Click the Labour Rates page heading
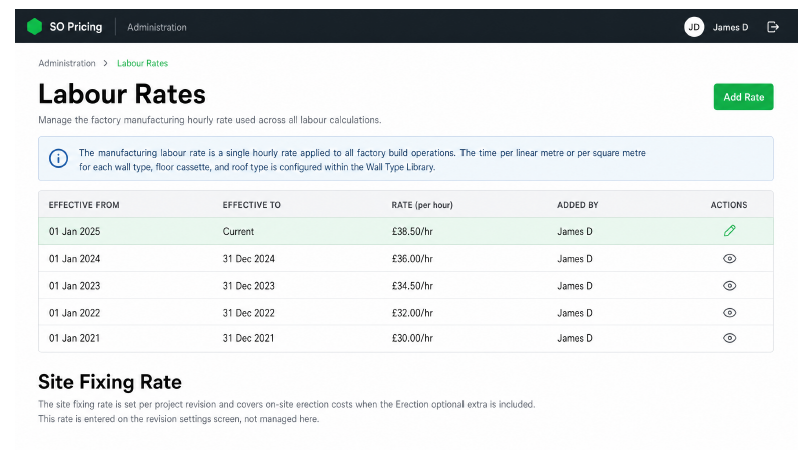This screenshot has height=452, width=809. pyautogui.click(x=122, y=94)
